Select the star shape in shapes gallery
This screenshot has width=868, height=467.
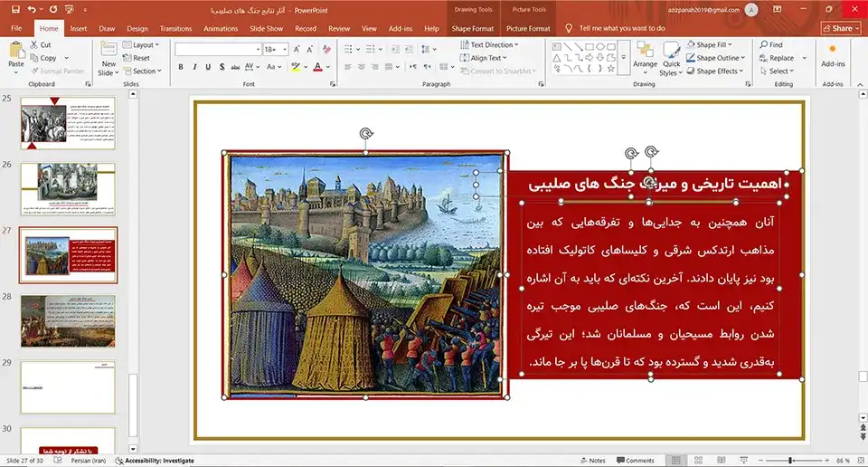[610, 69]
